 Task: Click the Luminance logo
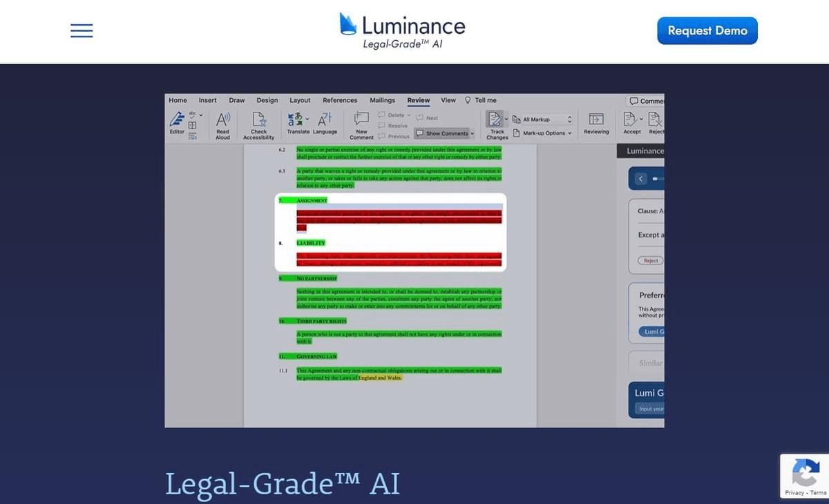[x=403, y=31]
